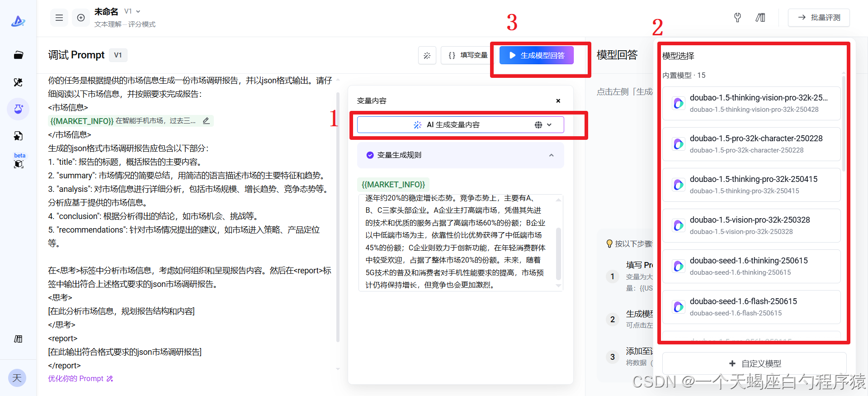Click the <市场信息> opening tag line

(x=68, y=108)
